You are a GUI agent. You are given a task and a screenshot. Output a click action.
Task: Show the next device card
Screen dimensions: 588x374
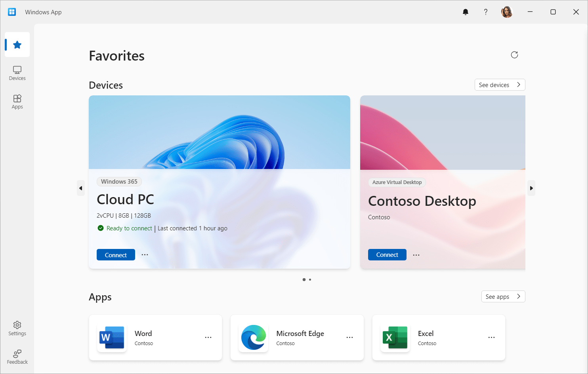pos(531,188)
